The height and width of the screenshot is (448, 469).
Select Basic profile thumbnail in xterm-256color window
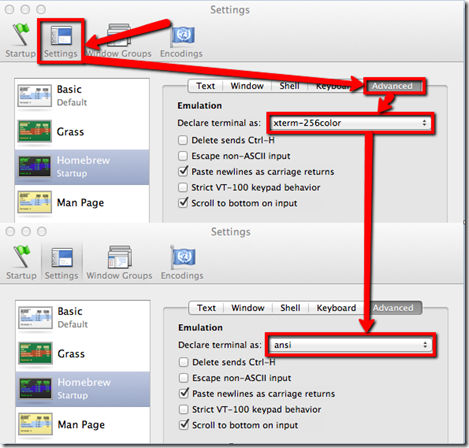[34, 96]
